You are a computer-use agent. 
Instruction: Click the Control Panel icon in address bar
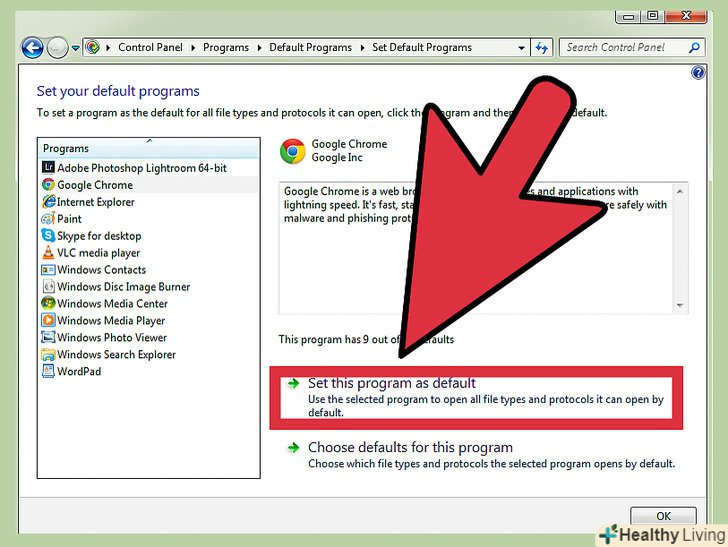pos(93,47)
